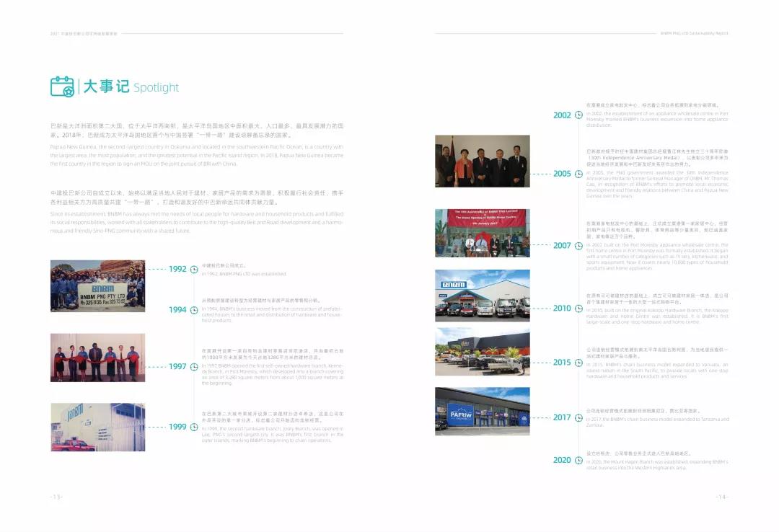Open the 1992 BNBM PNG group photo
The image size is (779, 532).
click(97, 285)
